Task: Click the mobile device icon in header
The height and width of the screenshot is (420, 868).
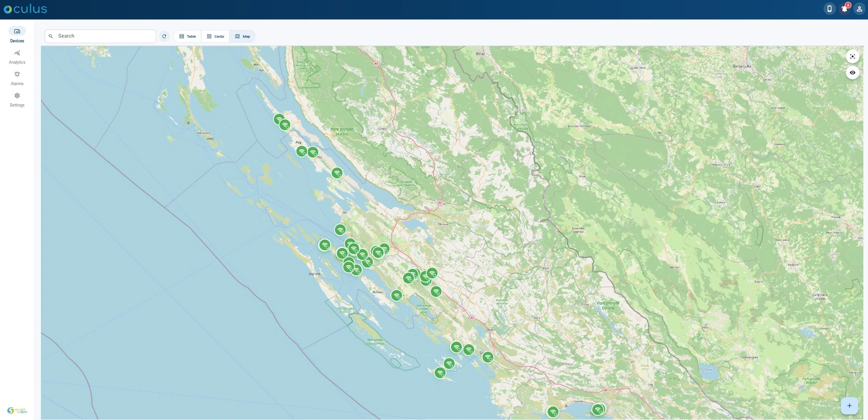Action: click(829, 9)
